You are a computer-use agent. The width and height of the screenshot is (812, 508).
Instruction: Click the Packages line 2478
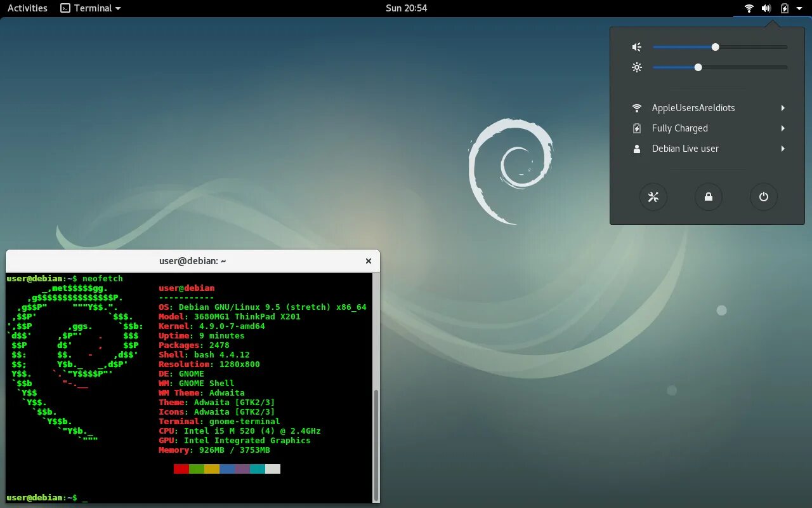pyautogui.click(x=194, y=345)
